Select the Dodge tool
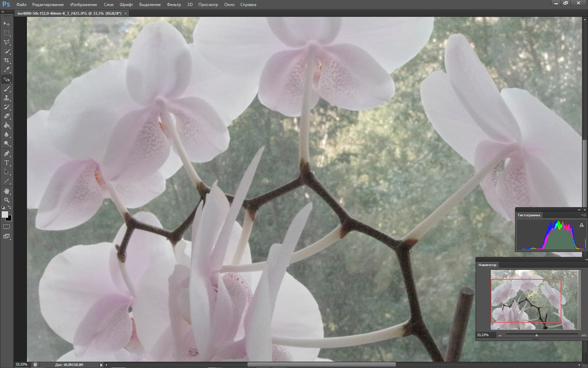588x368 pixels. click(7, 144)
